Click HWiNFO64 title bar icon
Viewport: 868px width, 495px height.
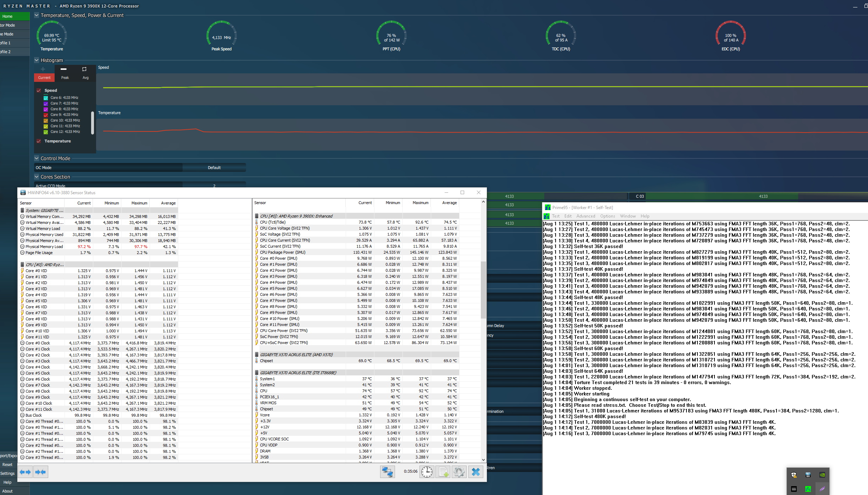23,193
